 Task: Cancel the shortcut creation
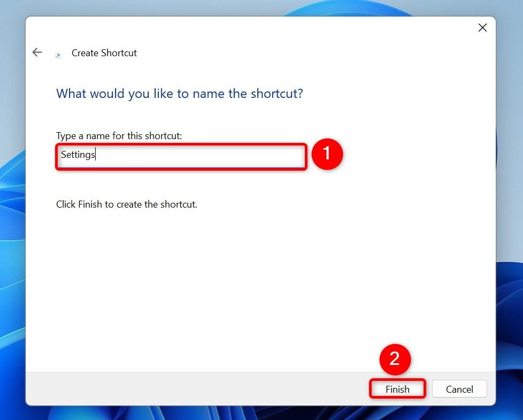click(459, 389)
